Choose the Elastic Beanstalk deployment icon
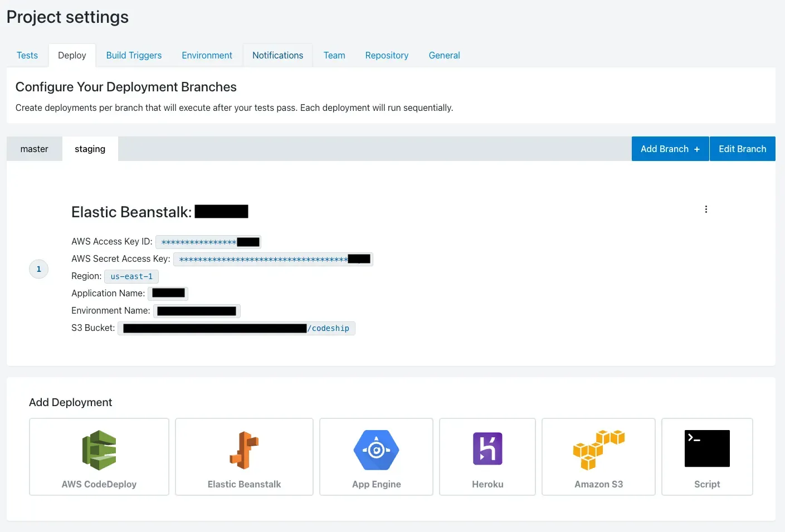Viewport: 785px width, 532px height. coord(244,450)
